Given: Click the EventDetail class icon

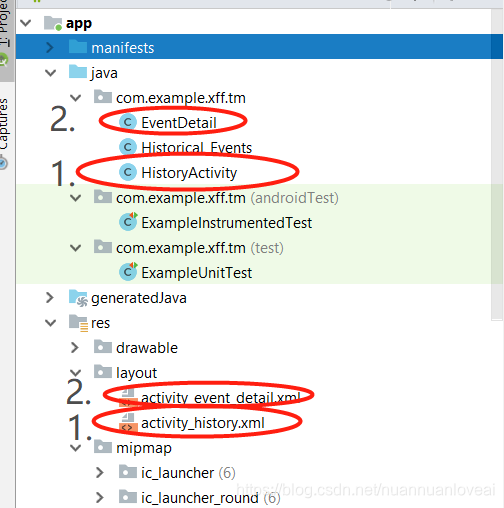Looking at the screenshot, I should point(128,122).
